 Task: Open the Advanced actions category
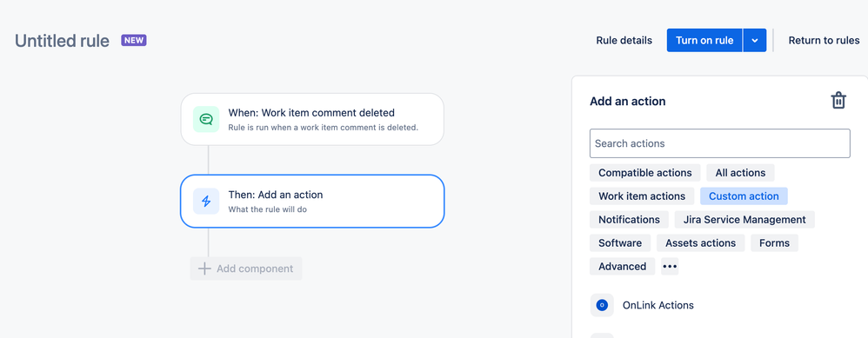click(x=622, y=266)
